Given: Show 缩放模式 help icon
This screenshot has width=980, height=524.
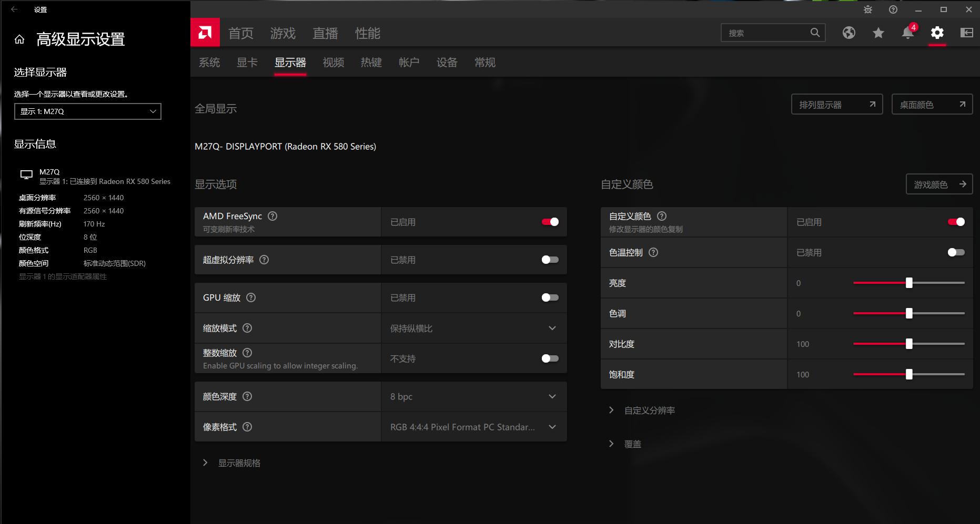Looking at the screenshot, I should [x=247, y=328].
